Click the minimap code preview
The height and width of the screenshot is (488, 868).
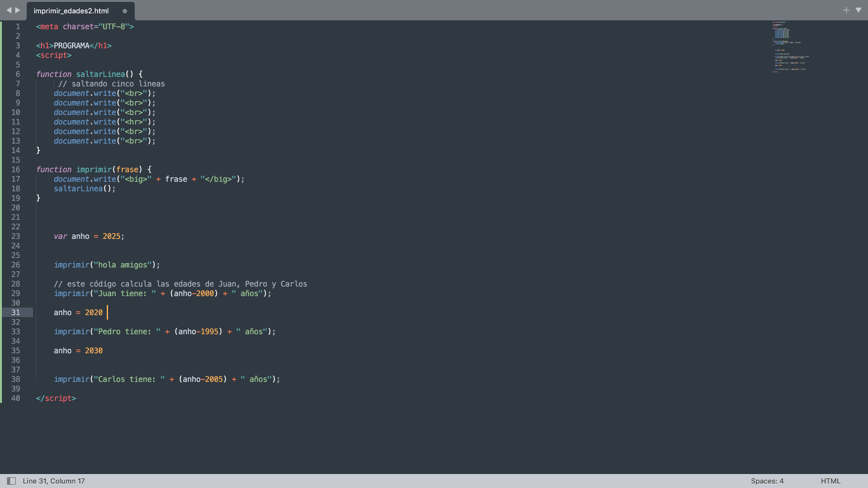click(x=790, y=47)
